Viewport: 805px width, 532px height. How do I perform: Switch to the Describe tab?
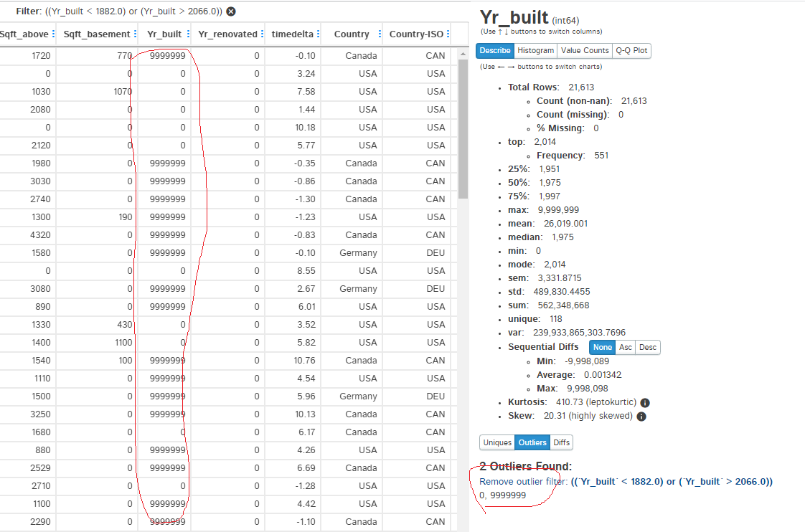tap(495, 50)
